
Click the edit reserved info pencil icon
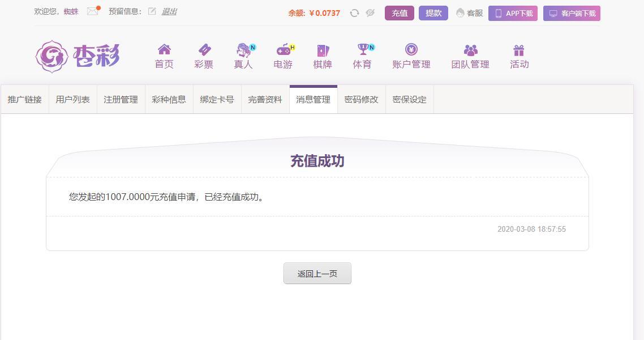tap(152, 11)
